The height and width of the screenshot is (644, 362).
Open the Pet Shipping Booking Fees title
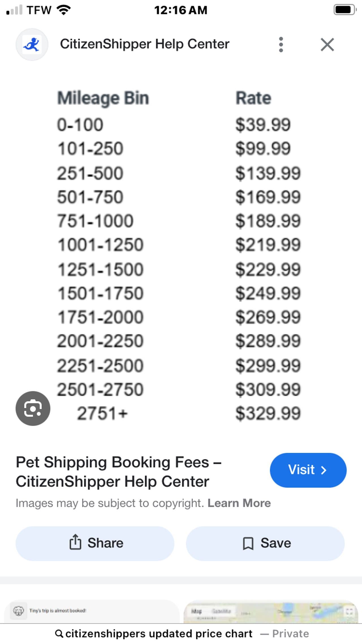pyautogui.click(x=118, y=471)
